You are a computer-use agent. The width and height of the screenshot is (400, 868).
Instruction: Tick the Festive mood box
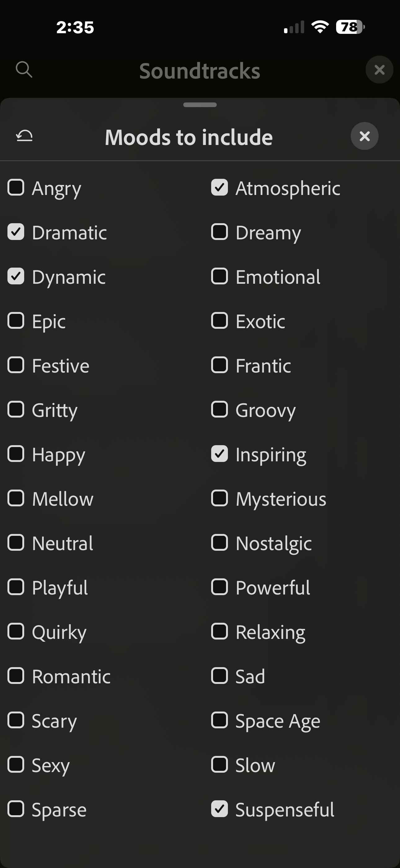click(x=16, y=365)
